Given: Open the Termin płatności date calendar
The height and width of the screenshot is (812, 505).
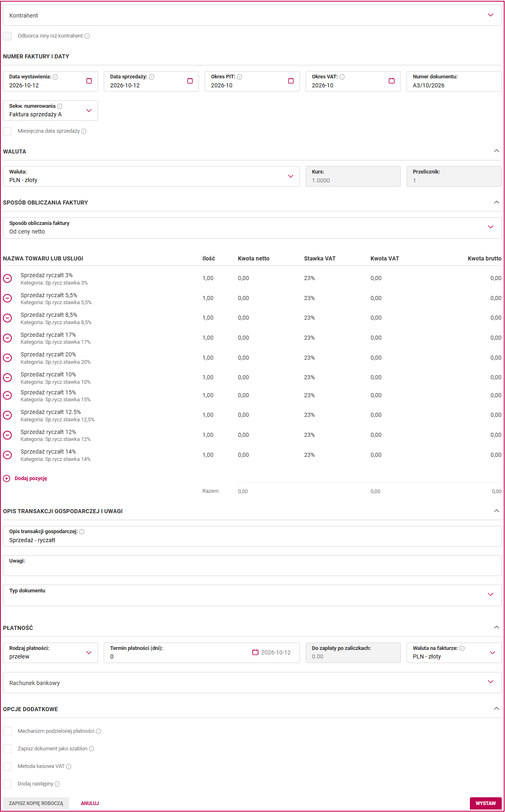Looking at the screenshot, I should pyautogui.click(x=255, y=652).
